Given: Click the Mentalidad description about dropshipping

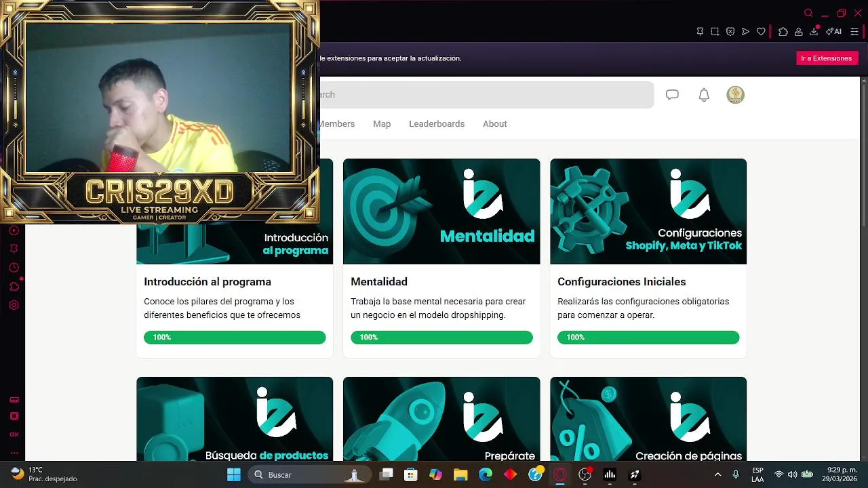Looking at the screenshot, I should (x=438, y=308).
